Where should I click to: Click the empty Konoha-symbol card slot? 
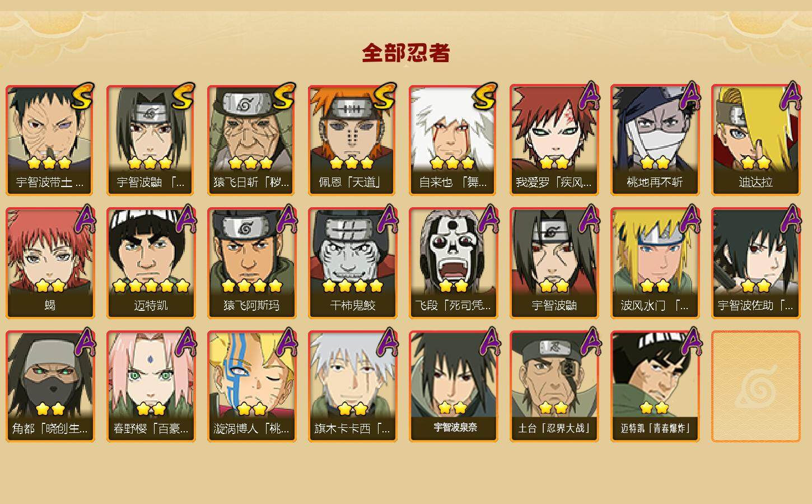click(755, 386)
